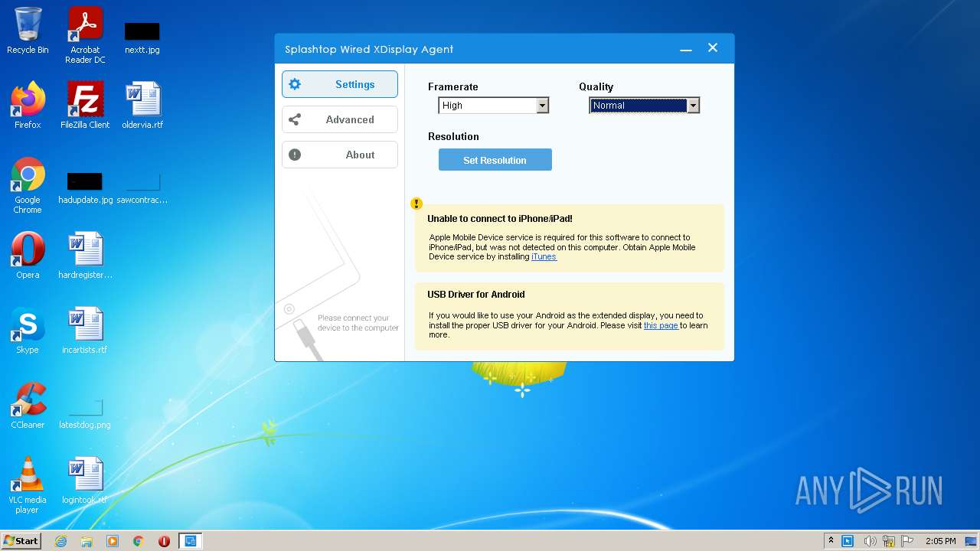Viewport: 980px width, 551px height.
Task: Follow the 'this page' USB driver link
Action: coord(661,325)
